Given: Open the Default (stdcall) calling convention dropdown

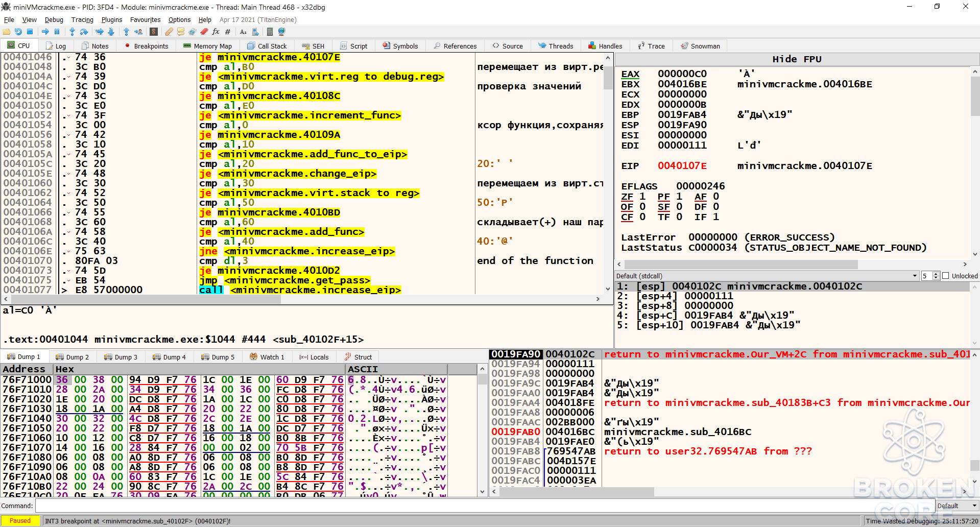Looking at the screenshot, I should (767, 276).
